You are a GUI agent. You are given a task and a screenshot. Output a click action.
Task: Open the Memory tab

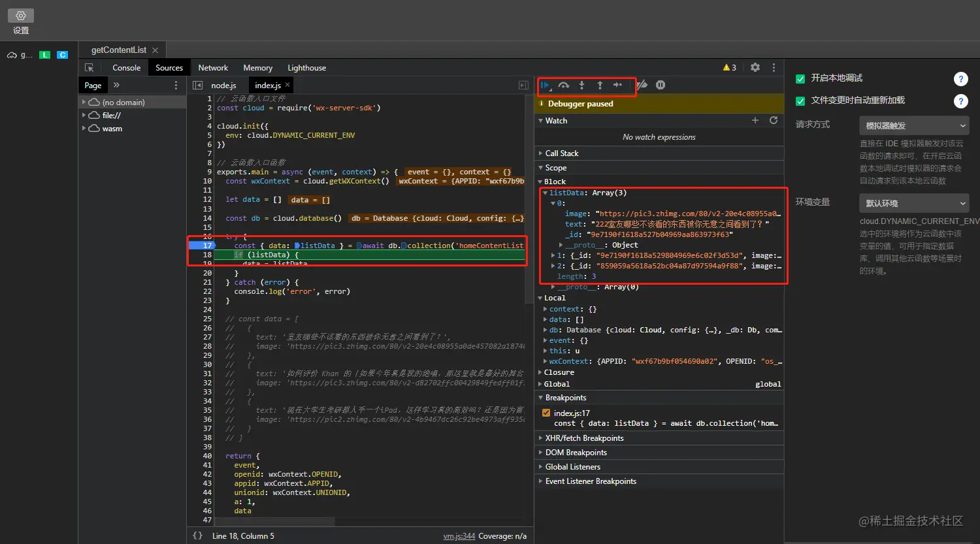click(257, 68)
